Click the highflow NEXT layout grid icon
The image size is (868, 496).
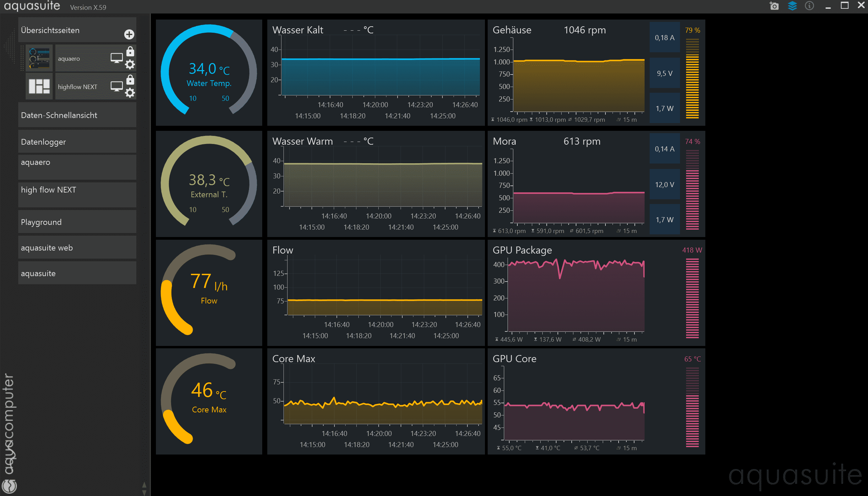coord(39,87)
